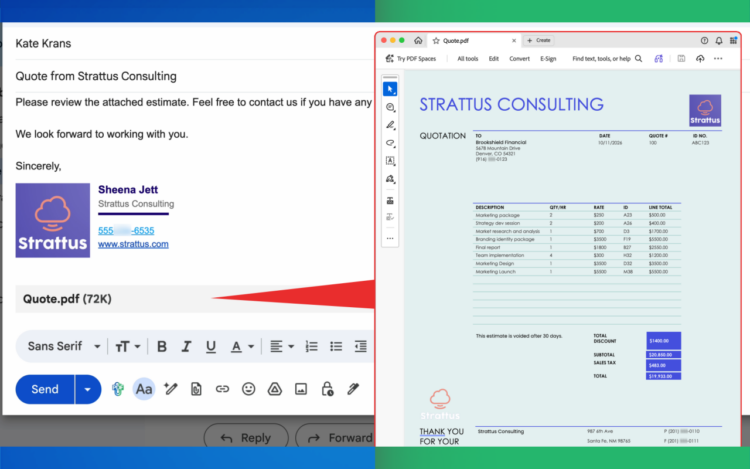Open more tools ellipsis in Acrobat sidebar

(x=390, y=238)
